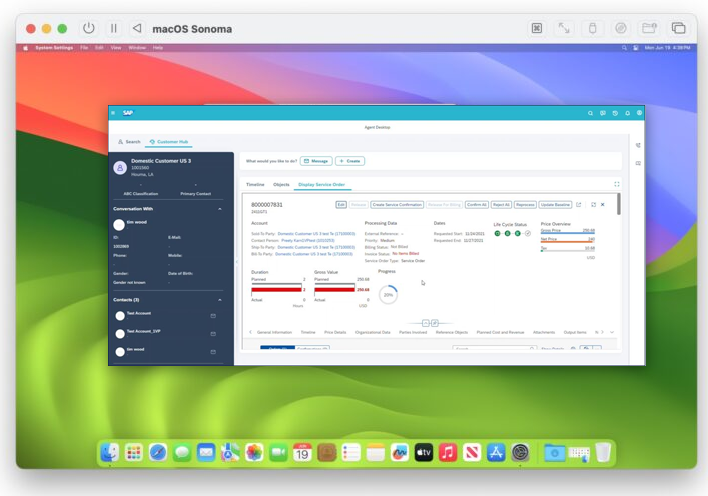The image size is (708, 496).
Task: Open Mail from the dock
Action: [x=206, y=452]
